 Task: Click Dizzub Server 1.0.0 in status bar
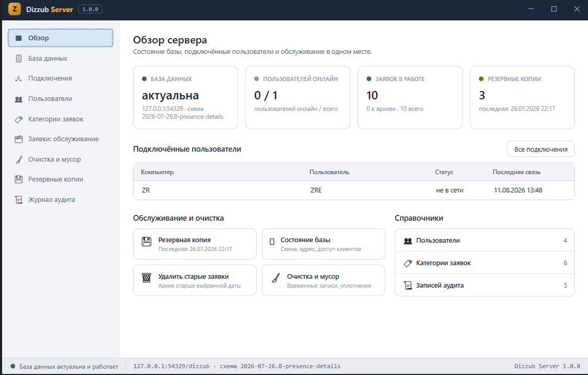547,366
